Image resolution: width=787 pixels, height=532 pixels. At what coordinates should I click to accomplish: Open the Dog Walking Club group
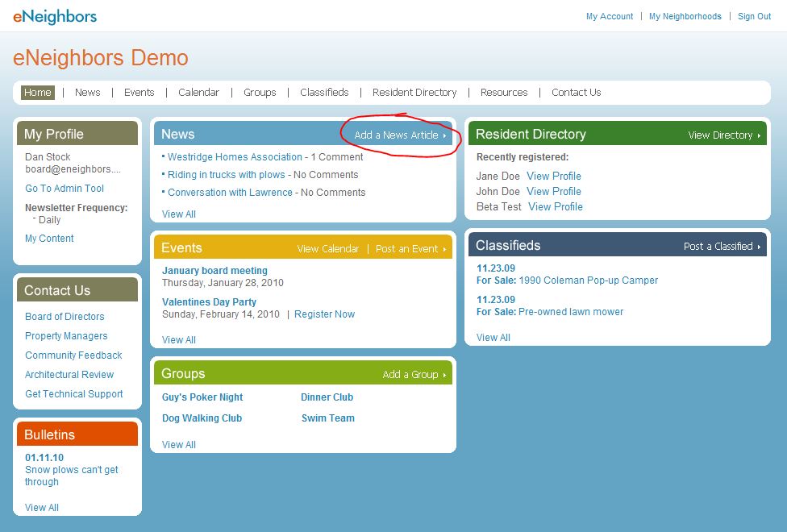point(202,418)
